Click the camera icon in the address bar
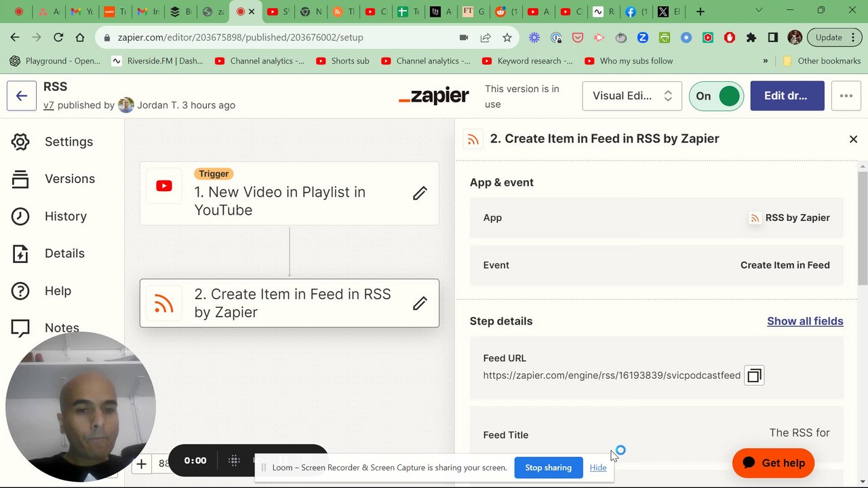This screenshot has width=868, height=488. coord(464,37)
